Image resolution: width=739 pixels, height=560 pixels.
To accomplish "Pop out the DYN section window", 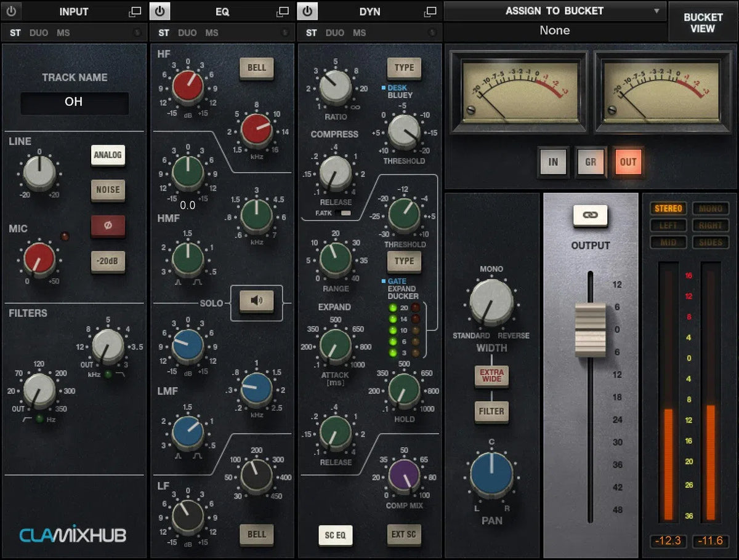I will pyautogui.click(x=430, y=11).
